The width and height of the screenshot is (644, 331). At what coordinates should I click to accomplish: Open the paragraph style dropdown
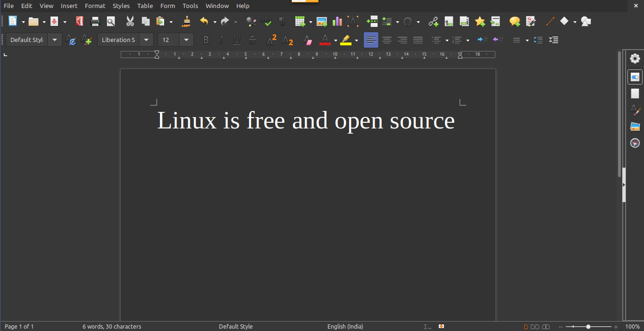click(x=55, y=40)
